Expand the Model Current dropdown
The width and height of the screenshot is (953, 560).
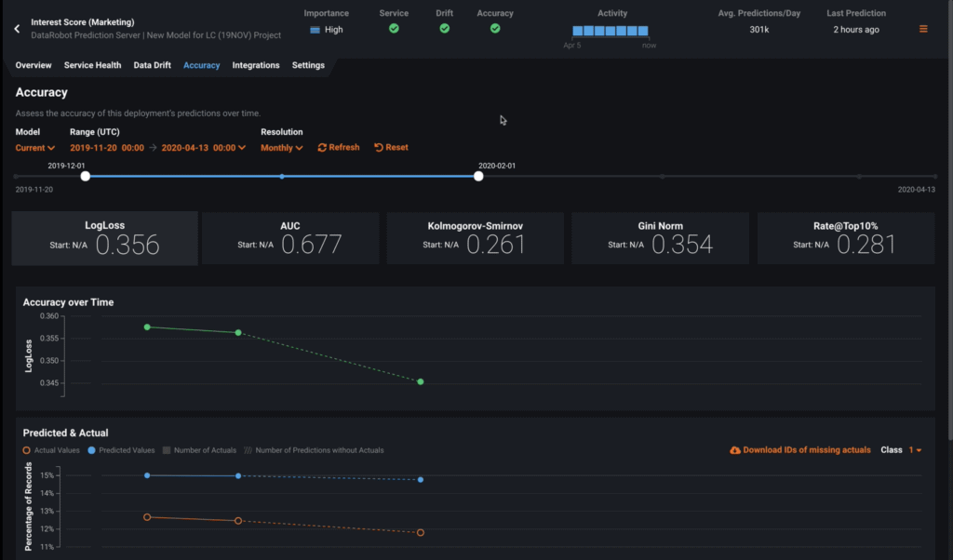point(35,148)
